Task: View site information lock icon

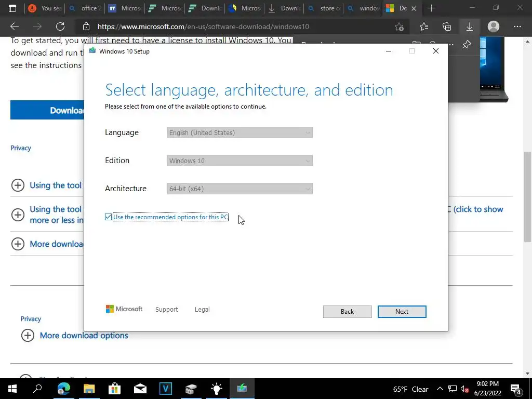Action: (x=86, y=26)
